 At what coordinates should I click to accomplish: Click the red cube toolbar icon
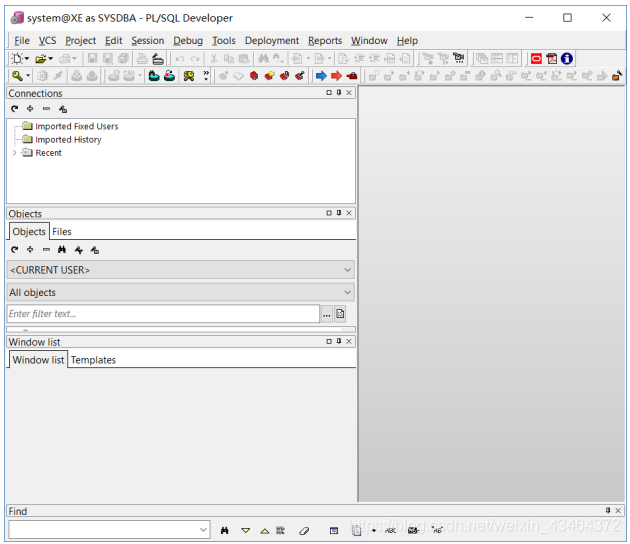click(x=254, y=76)
